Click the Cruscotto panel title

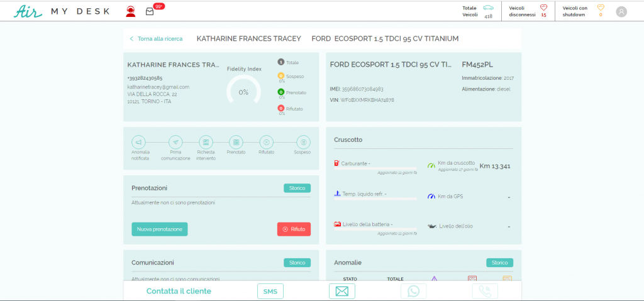pyautogui.click(x=348, y=140)
